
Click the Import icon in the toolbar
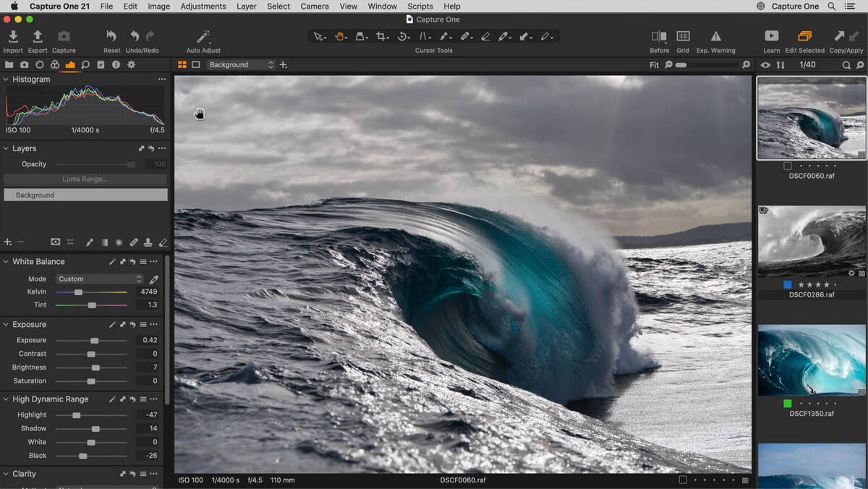tap(13, 37)
